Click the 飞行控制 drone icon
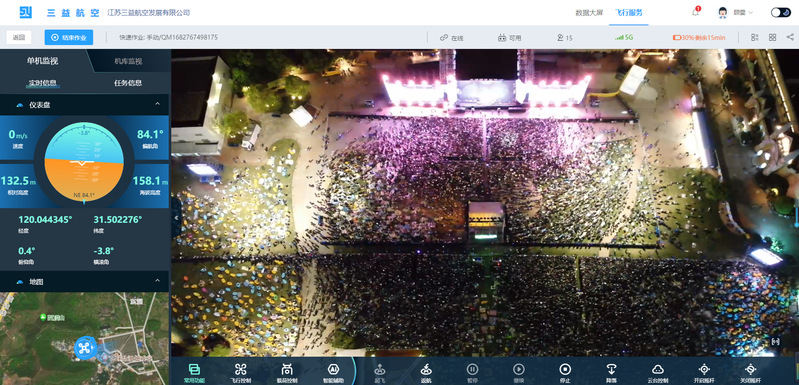The height and width of the screenshot is (385, 799). pos(241,370)
